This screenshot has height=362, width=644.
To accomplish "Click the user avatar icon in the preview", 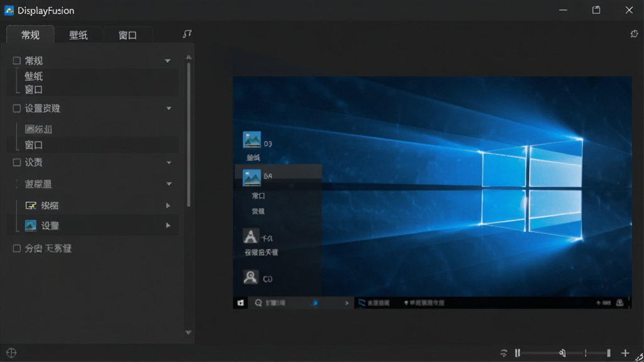I will [250, 277].
